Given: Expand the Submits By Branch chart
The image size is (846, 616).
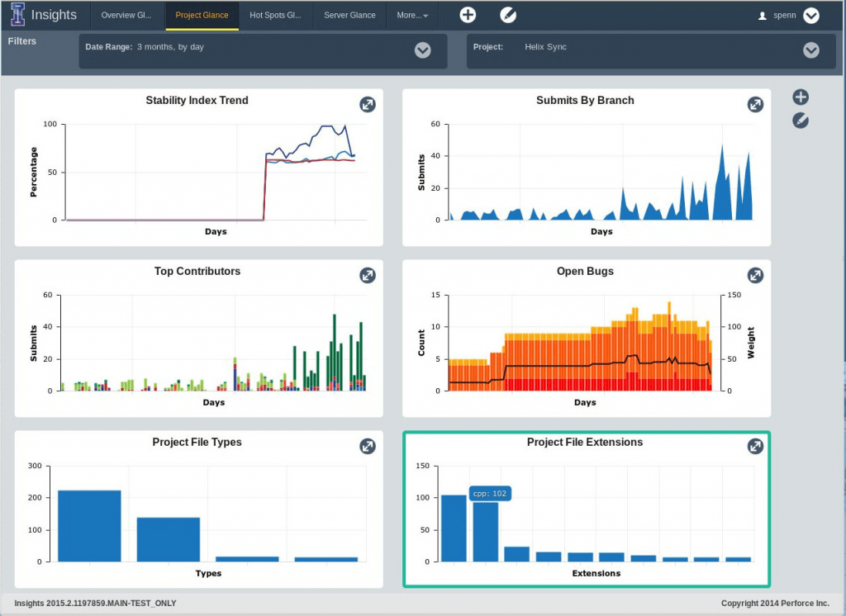Looking at the screenshot, I should pyautogui.click(x=755, y=104).
